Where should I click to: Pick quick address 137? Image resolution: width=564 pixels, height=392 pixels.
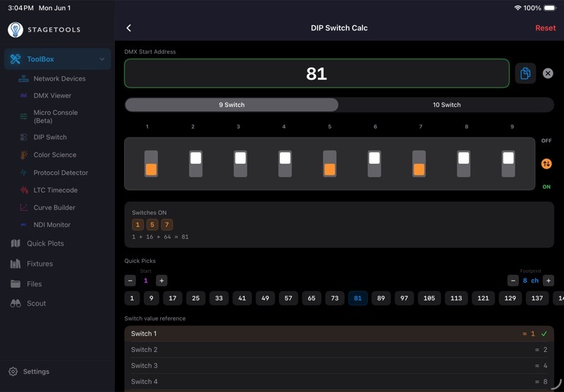(537, 298)
